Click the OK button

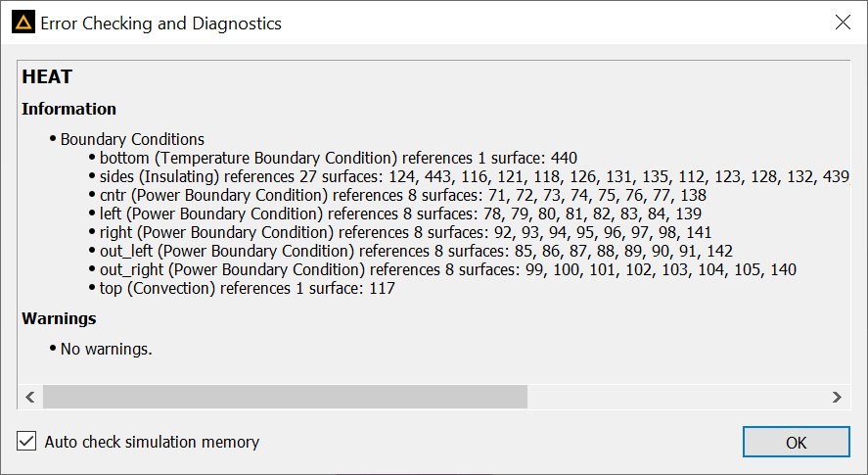point(796,442)
